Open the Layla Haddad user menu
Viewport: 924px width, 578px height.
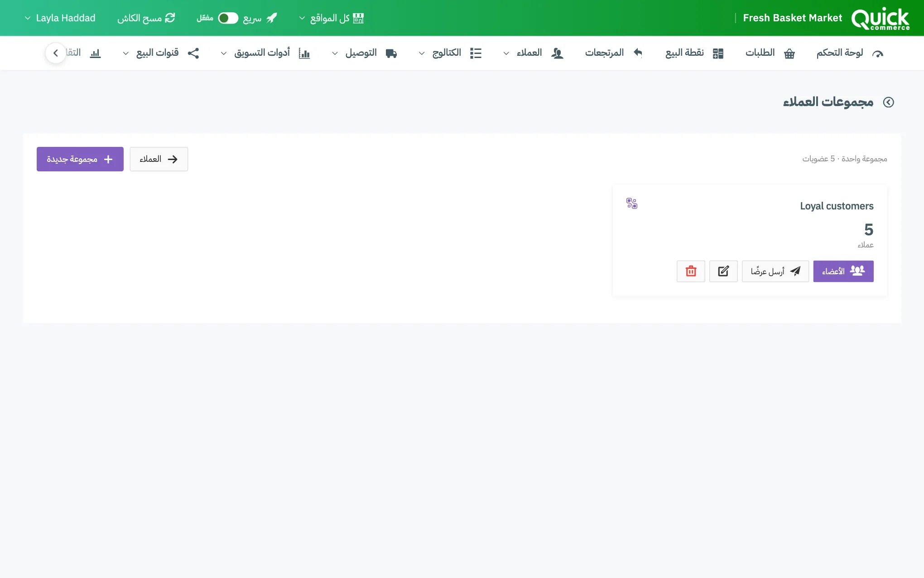pyautogui.click(x=60, y=18)
